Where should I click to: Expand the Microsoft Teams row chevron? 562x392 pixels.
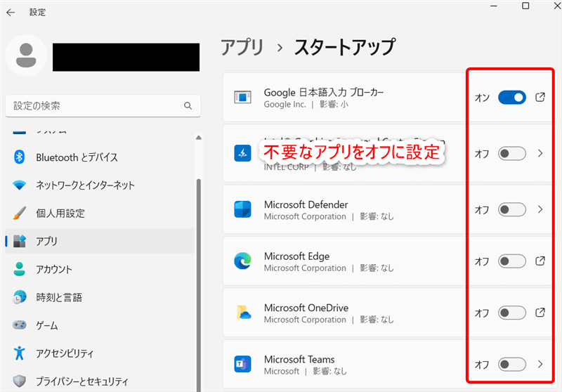pyautogui.click(x=540, y=364)
